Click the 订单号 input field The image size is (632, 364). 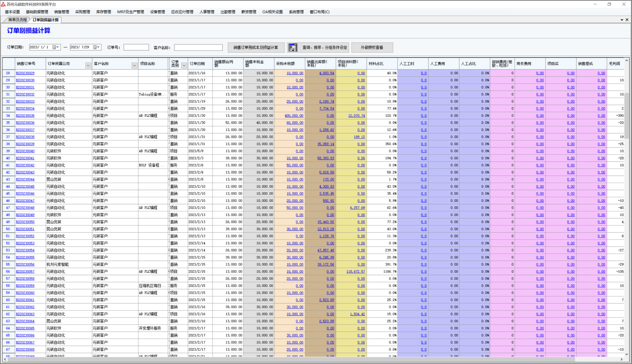coord(136,47)
